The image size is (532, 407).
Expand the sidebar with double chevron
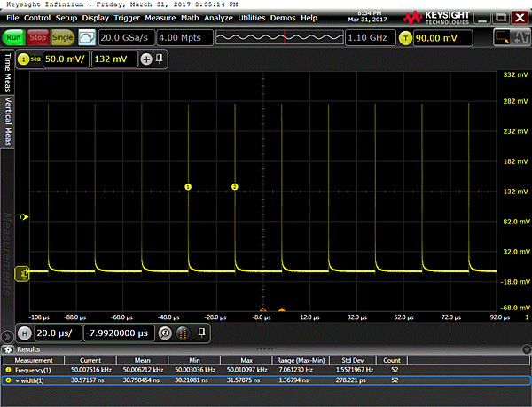tap(7, 337)
